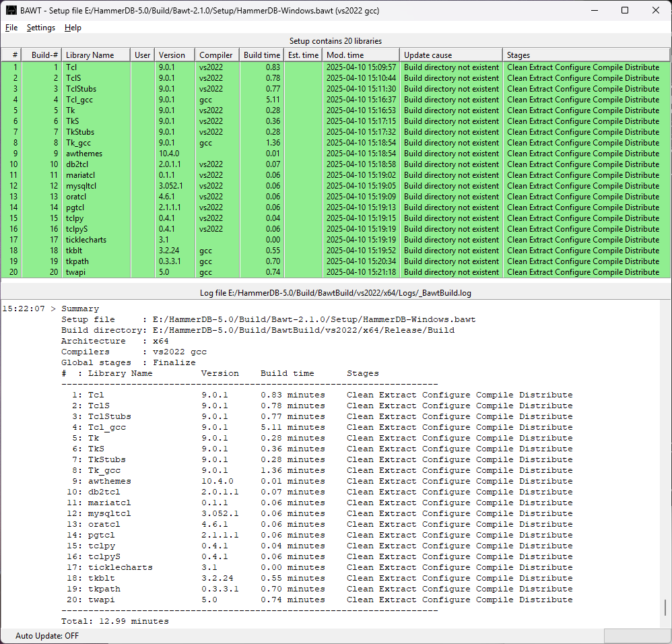Click 'Setup contains 20 libraries' label
Viewport: 672px width, 644px height.
tap(335, 41)
